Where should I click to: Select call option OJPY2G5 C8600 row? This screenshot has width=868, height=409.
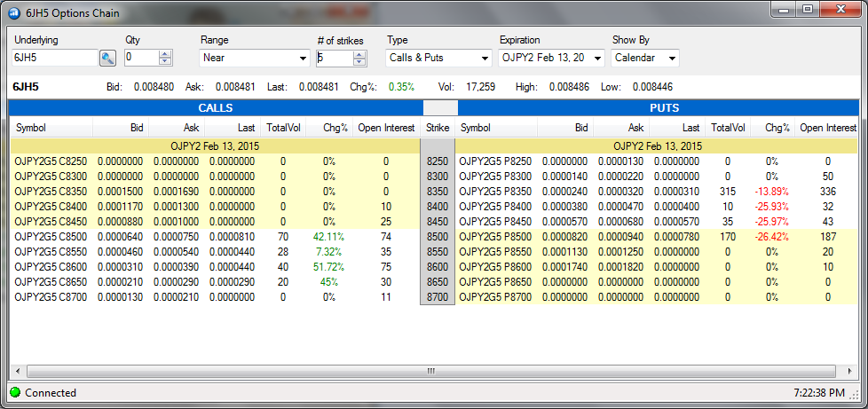point(51,267)
